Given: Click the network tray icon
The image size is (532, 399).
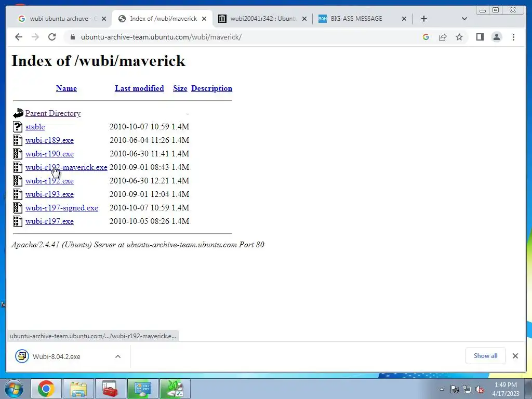Looking at the screenshot, I should pos(467,390).
